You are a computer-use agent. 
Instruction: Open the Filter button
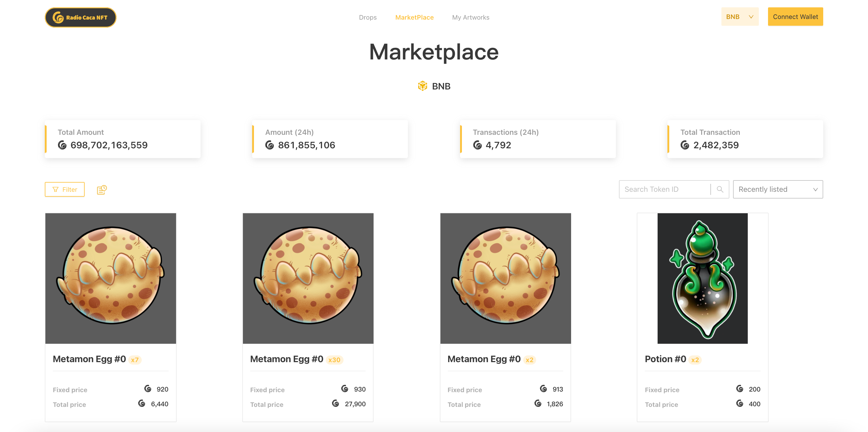point(65,189)
